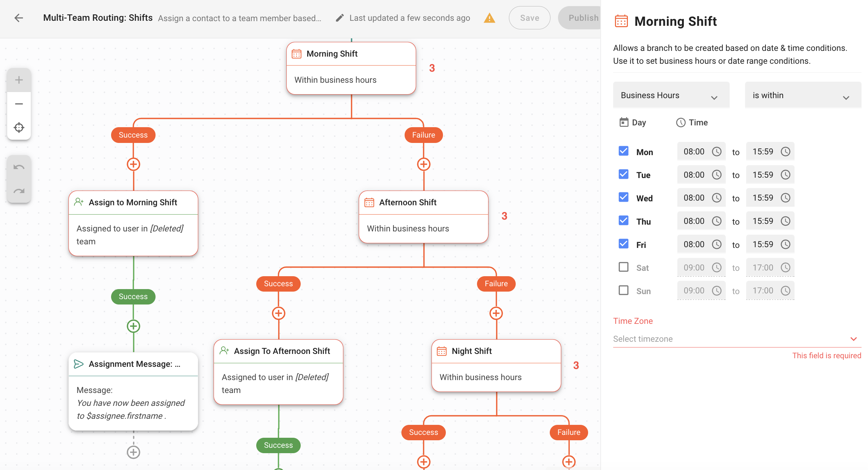Click the Save button
The width and height of the screenshot is (868, 470).
click(528, 17)
